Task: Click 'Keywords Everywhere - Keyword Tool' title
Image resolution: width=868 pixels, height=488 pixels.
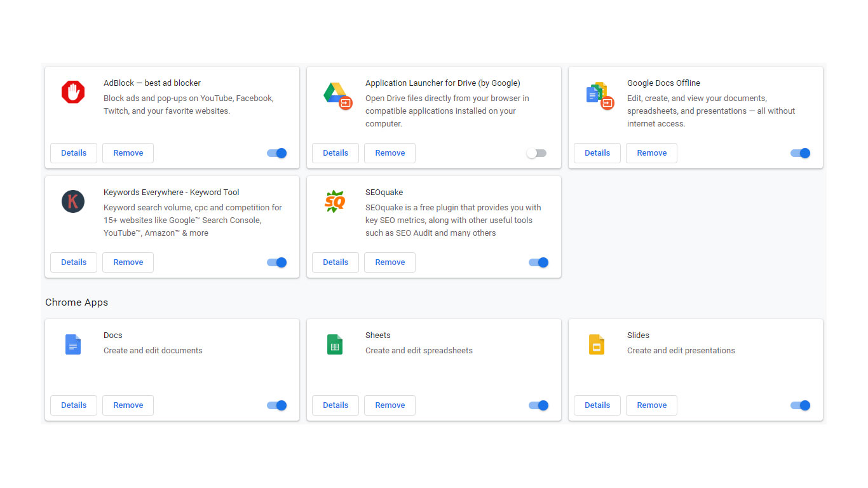Action: pyautogui.click(x=172, y=193)
